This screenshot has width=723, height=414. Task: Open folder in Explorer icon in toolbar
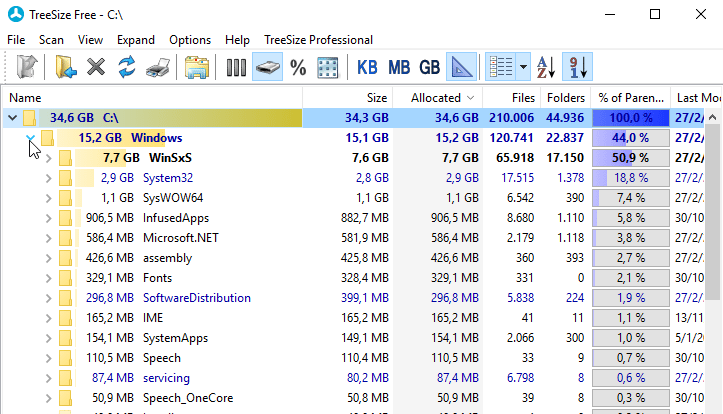198,68
